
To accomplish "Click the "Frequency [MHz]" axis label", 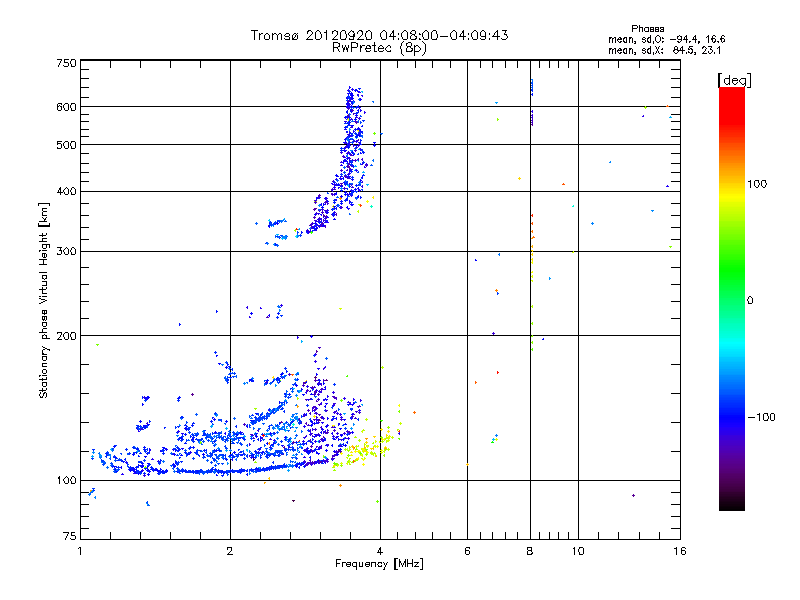I will coord(379,564).
